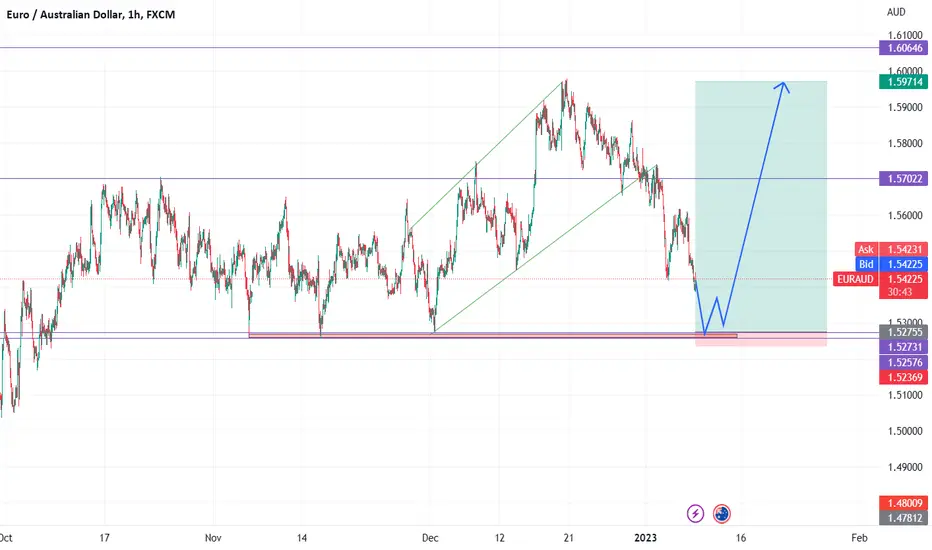This screenshot has height=550, width=932.
Task: Click the 2023 label on the time axis
Action: point(645,538)
